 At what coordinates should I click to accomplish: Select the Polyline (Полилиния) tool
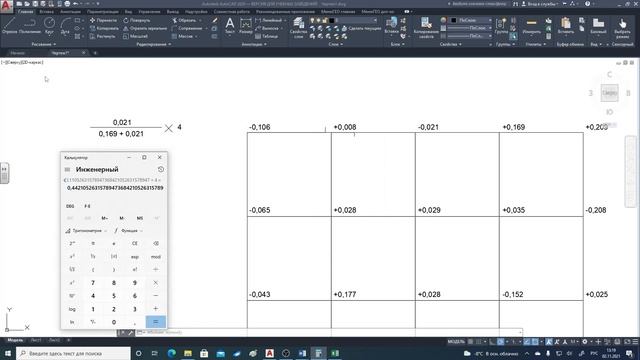click(29, 25)
